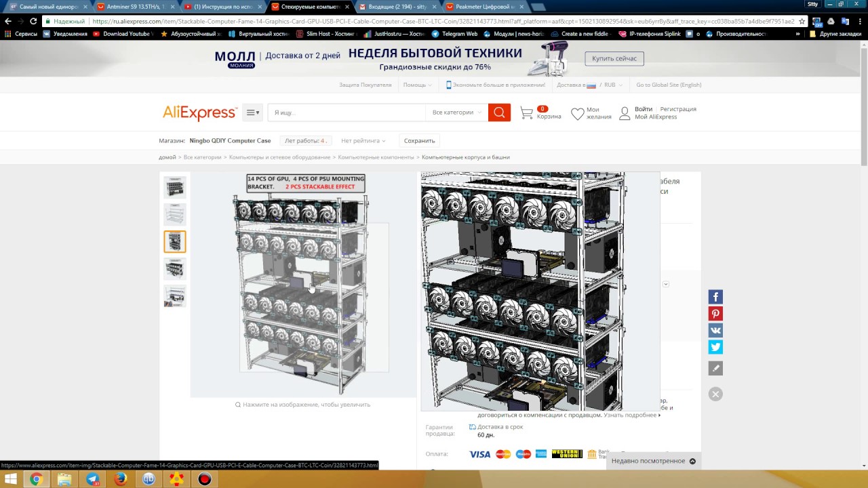Share via the Pinterest icon

point(715,314)
